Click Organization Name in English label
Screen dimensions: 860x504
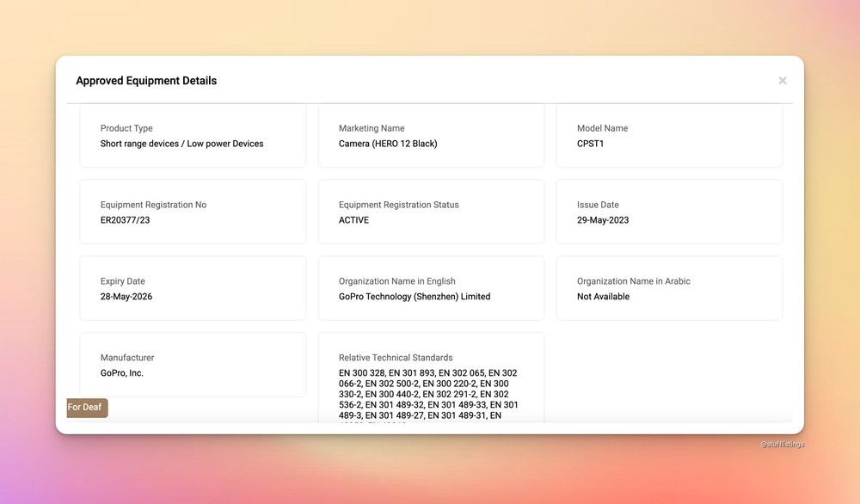coord(397,281)
